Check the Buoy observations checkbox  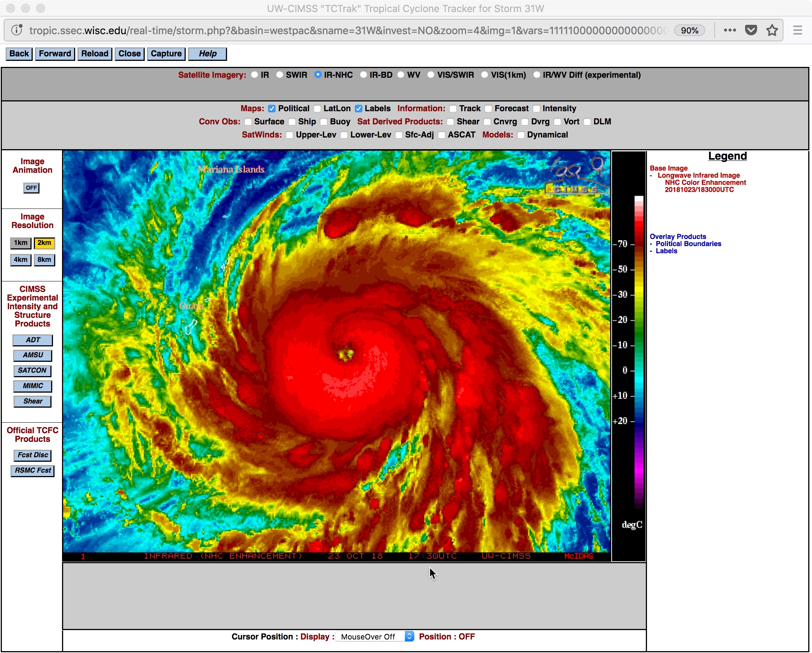[324, 122]
